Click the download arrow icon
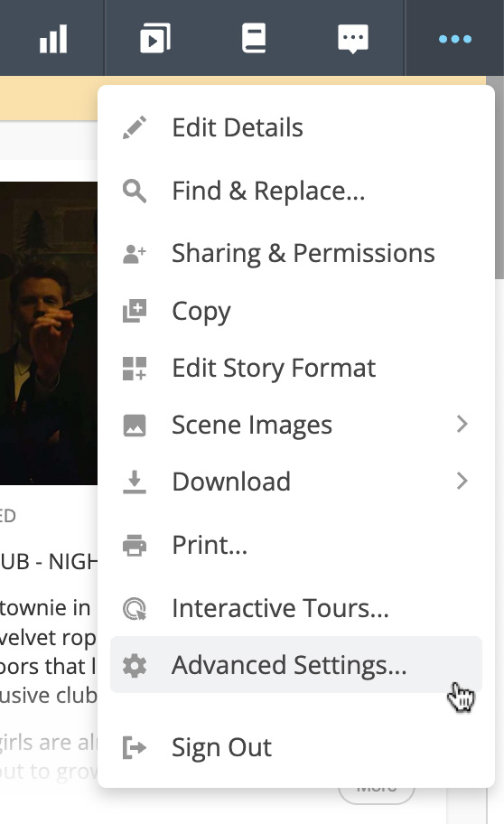This screenshot has height=824, width=504. 135,482
